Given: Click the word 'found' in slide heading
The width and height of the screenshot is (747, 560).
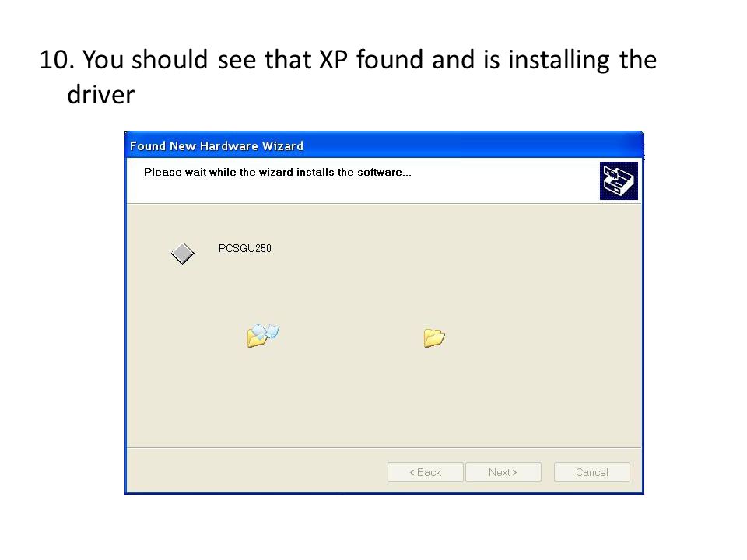Looking at the screenshot, I should click(x=390, y=60).
